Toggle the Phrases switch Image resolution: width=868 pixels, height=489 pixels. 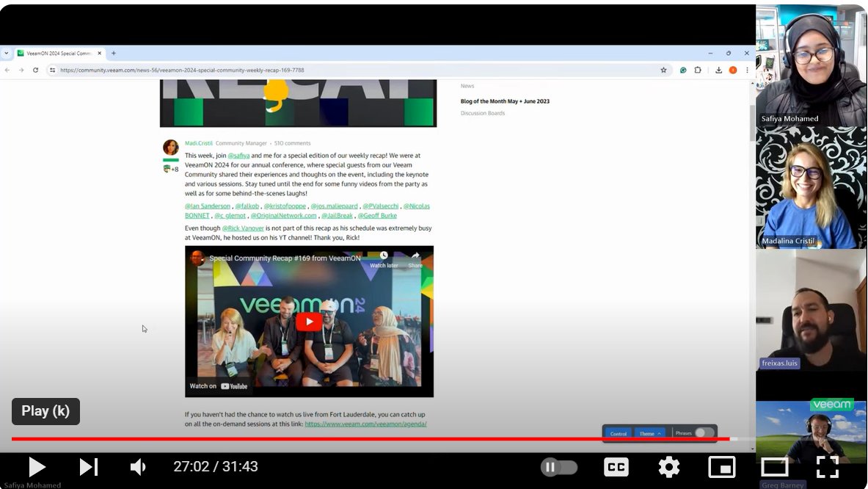704,432
